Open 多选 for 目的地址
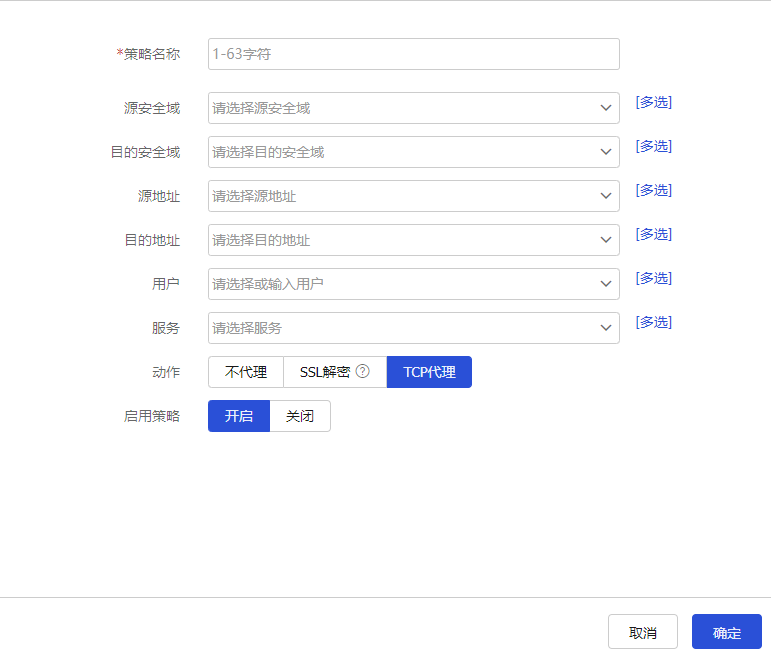Viewport: 771px width, 663px height. tap(653, 234)
